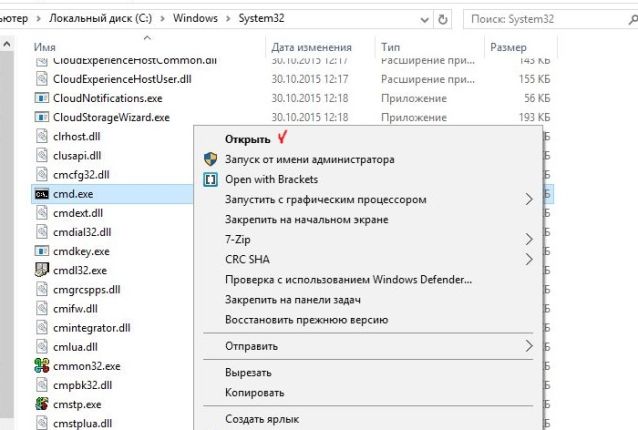Click the cmmon32.exe file icon
The height and width of the screenshot is (430, 638).
pos(42,366)
